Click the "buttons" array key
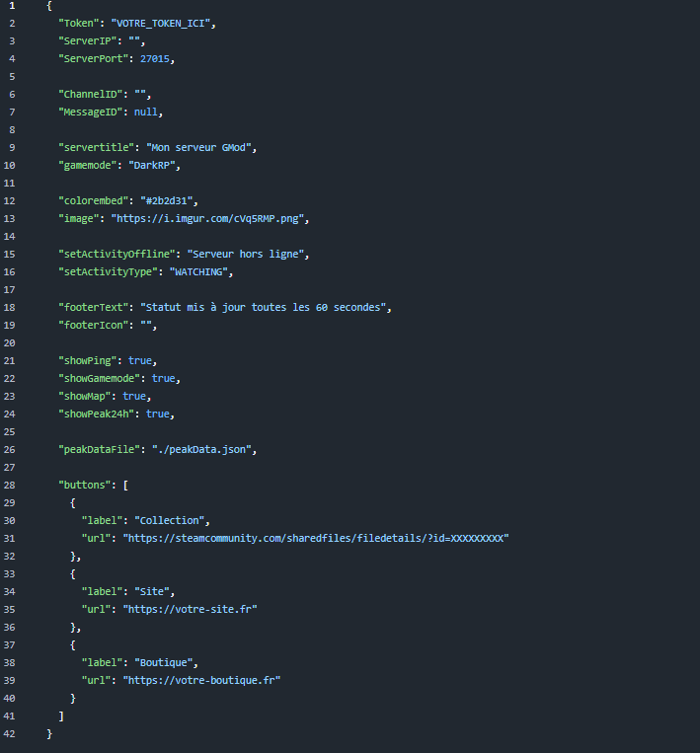Viewport: 700px width, 753px height. click(x=85, y=485)
